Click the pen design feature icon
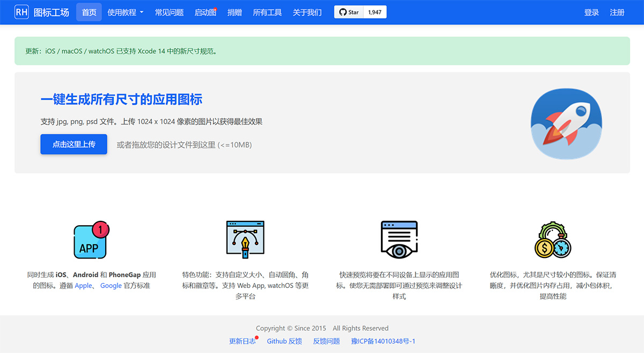Viewport: 644px width, 353px height. pos(245,240)
